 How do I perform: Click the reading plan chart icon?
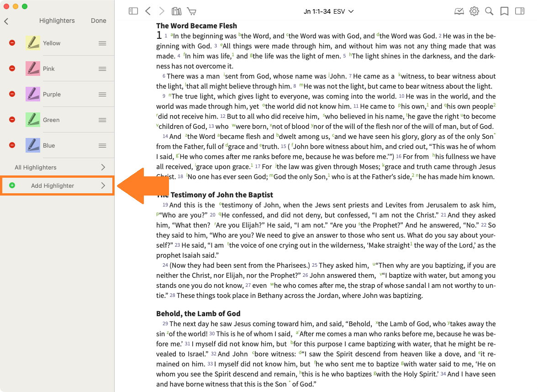459,11
